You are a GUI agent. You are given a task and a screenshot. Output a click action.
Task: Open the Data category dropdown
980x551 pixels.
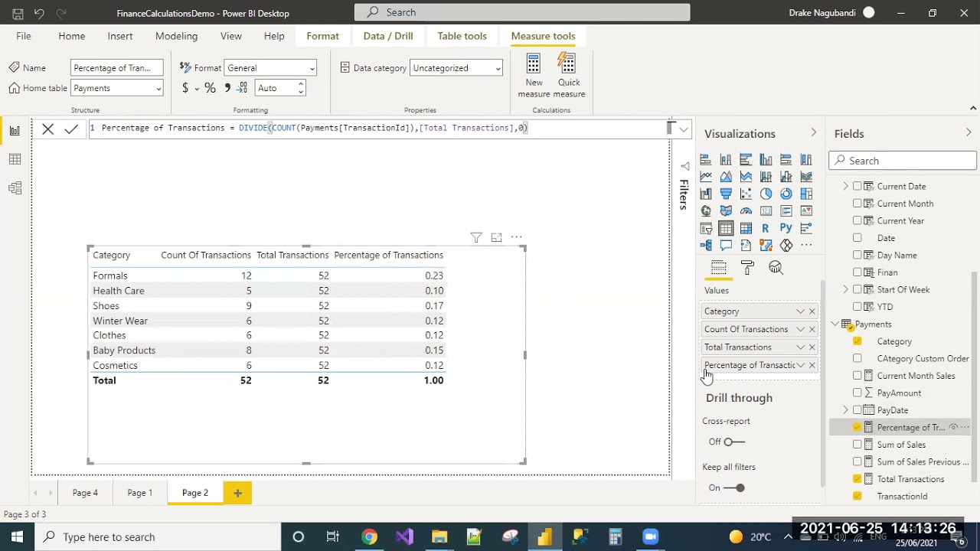pos(456,68)
